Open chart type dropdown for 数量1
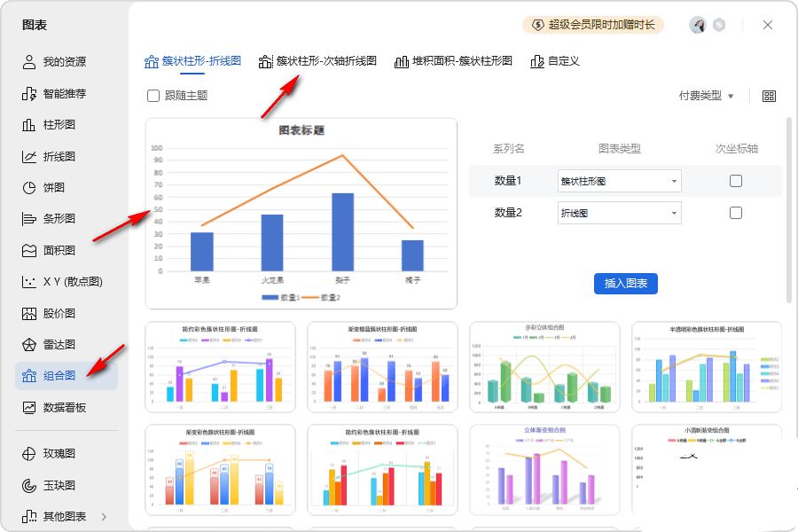Image resolution: width=798 pixels, height=532 pixels. click(618, 181)
